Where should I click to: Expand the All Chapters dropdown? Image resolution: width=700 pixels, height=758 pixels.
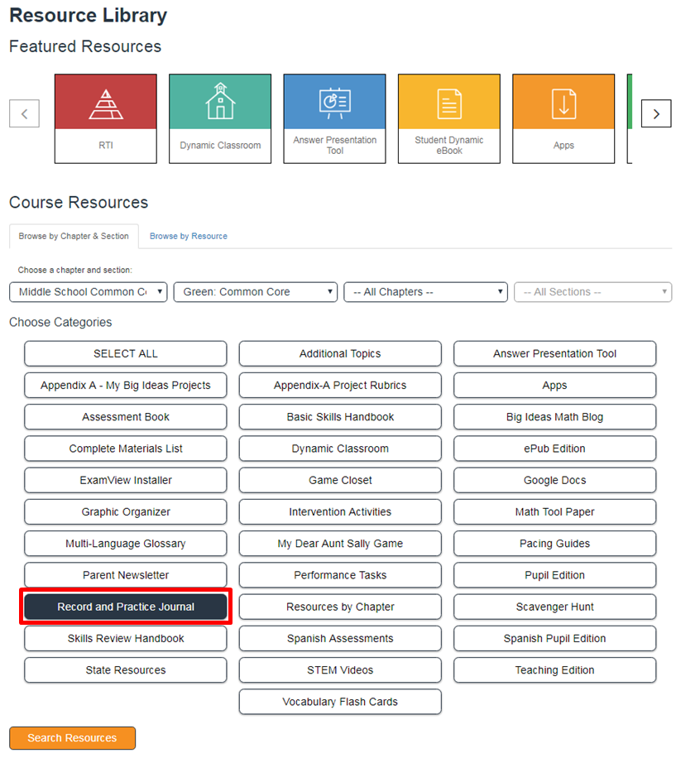(x=425, y=292)
